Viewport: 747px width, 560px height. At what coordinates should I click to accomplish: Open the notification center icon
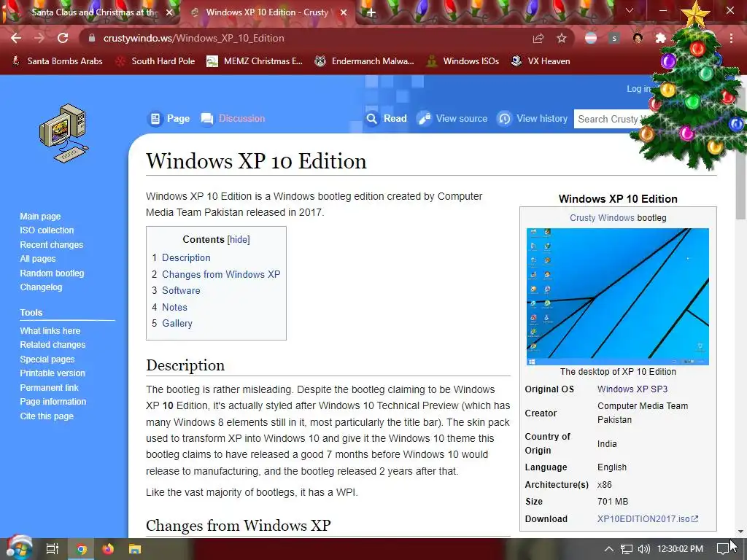tap(723, 549)
